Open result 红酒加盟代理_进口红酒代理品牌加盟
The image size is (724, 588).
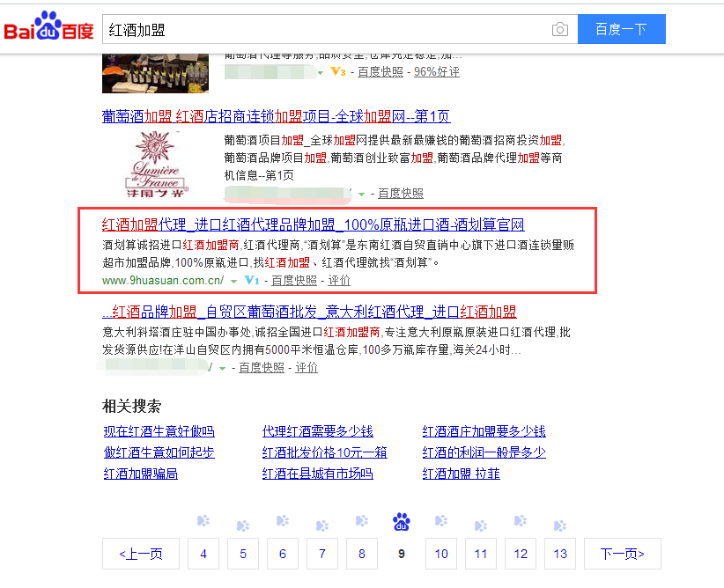pyautogui.click(x=313, y=224)
